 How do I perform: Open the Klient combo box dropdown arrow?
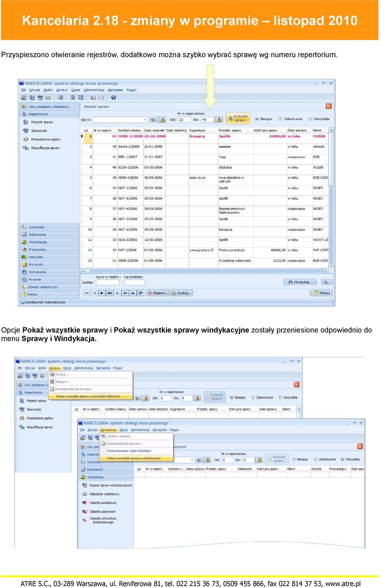pyautogui.click(x=146, y=119)
